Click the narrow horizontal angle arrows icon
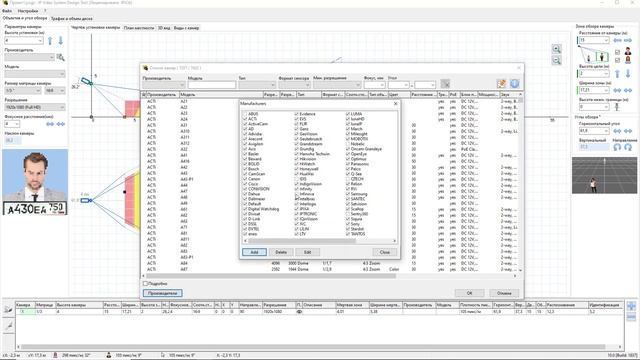 click(617, 131)
